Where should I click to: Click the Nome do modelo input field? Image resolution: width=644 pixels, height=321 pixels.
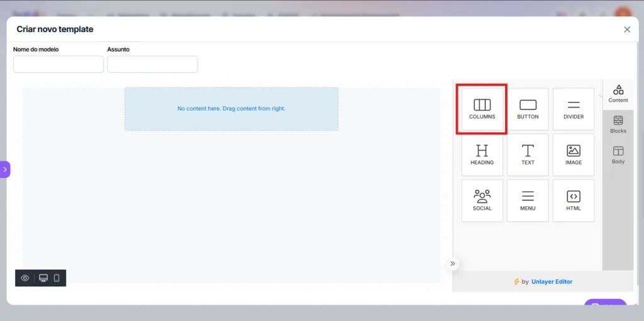(x=58, y=64)
